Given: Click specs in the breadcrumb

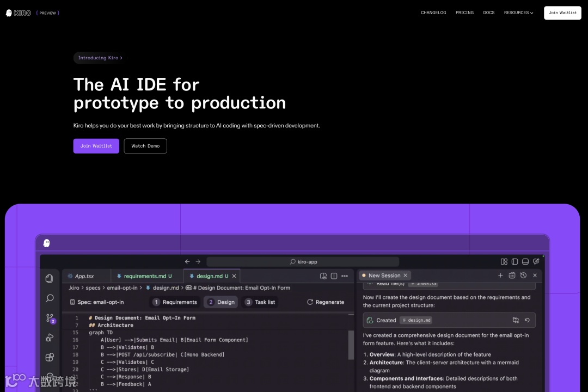Looking at the screenshot, I should pos(93,287).
